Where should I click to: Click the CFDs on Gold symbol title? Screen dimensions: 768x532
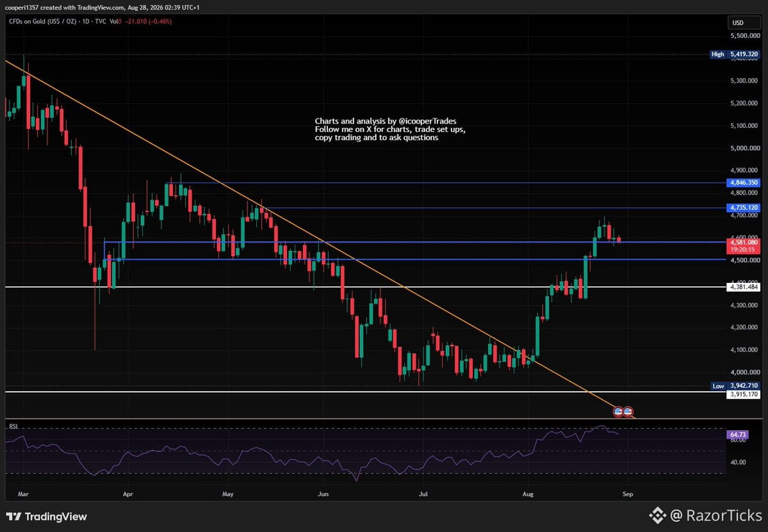(x=42, y=22)
